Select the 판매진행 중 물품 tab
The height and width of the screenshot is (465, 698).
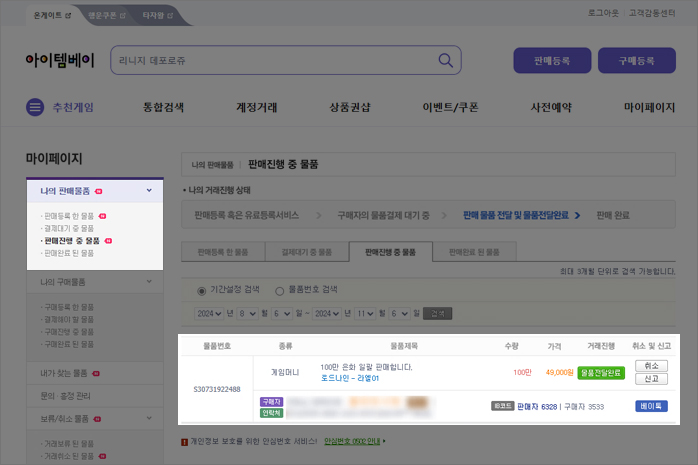click(390, 252)
